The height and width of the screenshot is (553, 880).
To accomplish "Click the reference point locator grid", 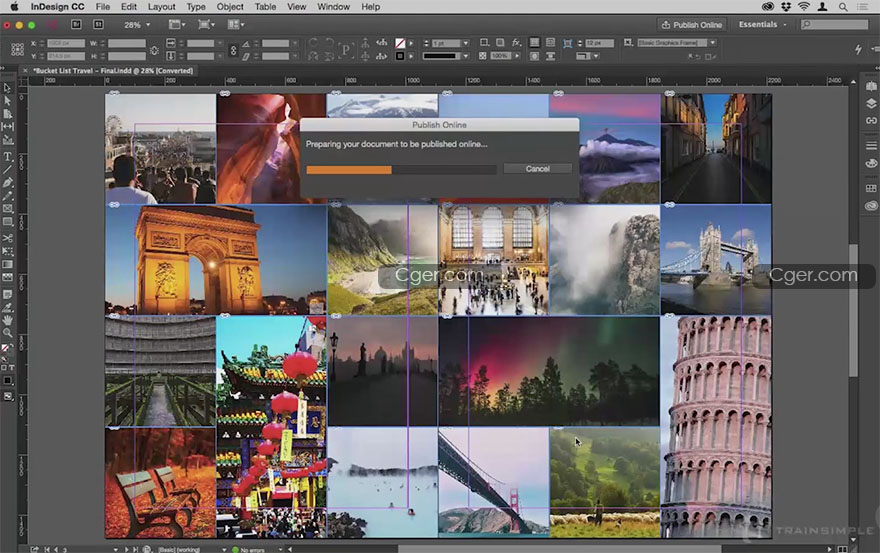I will (x=17, y=49).
